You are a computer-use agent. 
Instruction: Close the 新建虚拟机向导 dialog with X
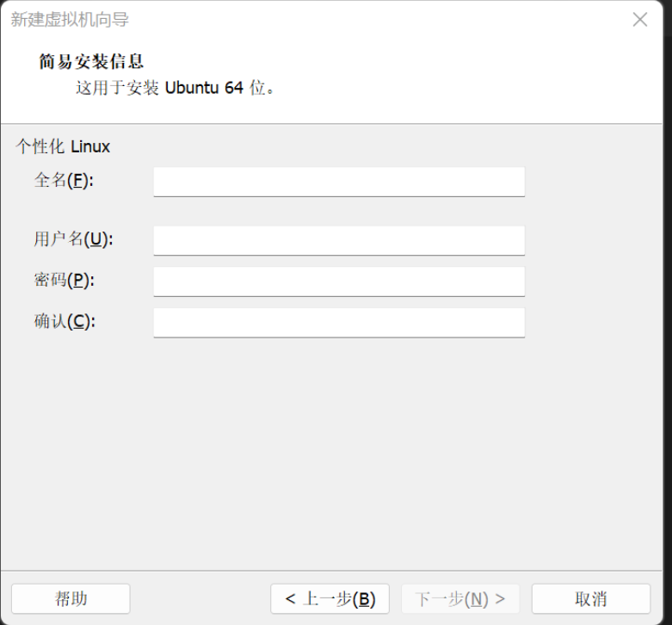pos(640,20)
